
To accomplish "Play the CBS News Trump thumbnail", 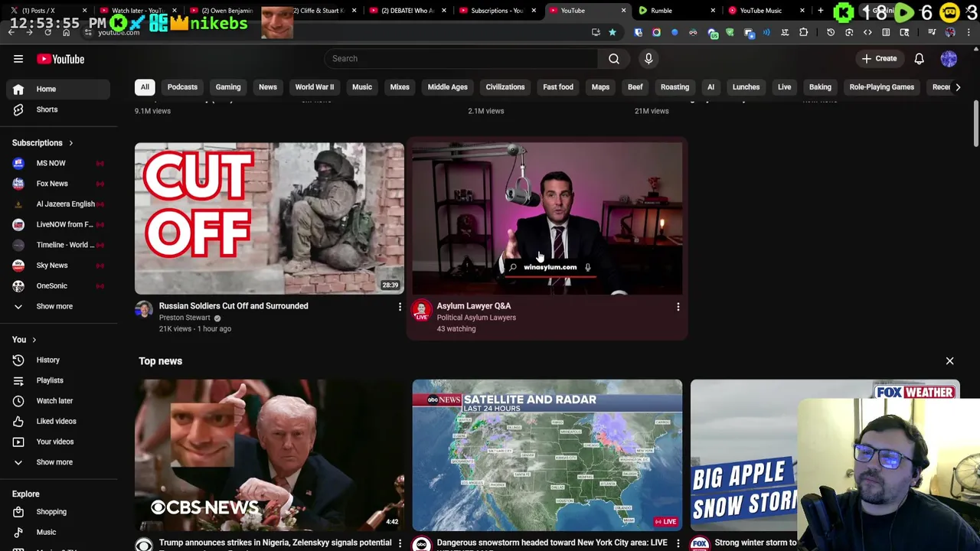I will (x=269, y=455).
